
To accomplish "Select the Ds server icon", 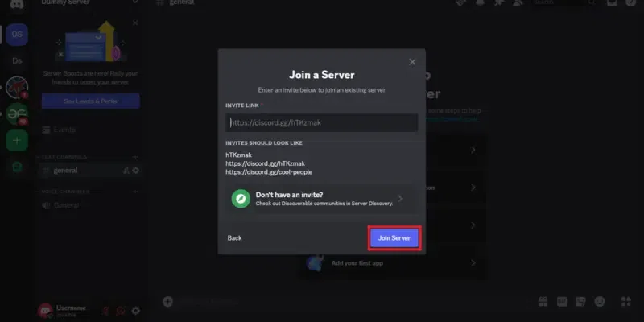I will pos(17,61).
